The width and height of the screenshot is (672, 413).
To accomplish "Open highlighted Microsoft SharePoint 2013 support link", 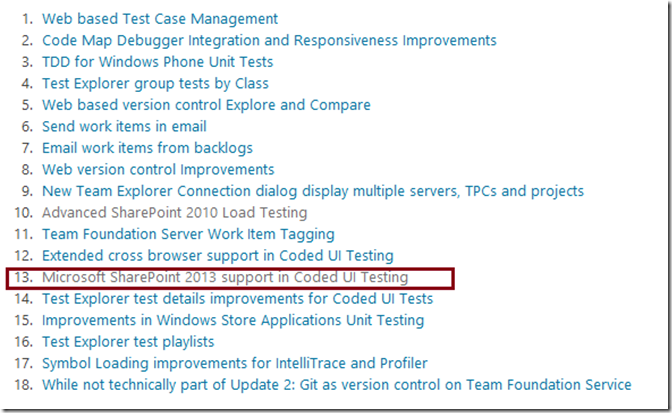I will (x=225, y=277).
